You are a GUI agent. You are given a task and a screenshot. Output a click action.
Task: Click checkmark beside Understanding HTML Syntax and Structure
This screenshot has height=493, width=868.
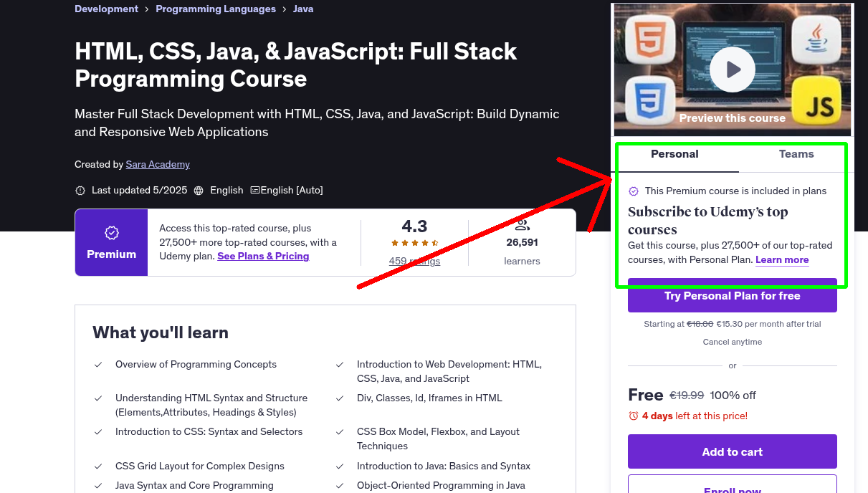pyautogui.click(x=98, y=398)
